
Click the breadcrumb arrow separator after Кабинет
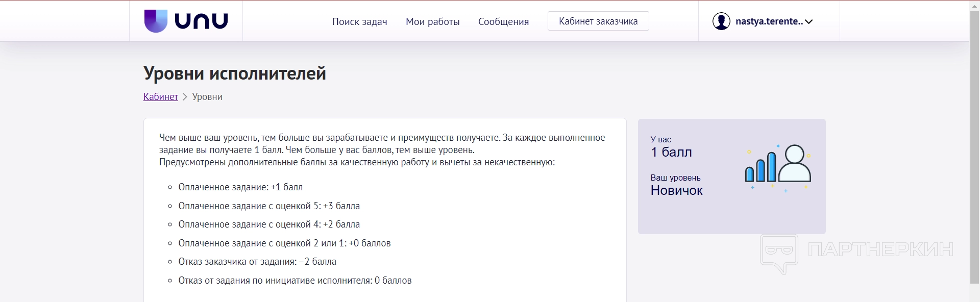pyautogui.click(x=185, y=97)
